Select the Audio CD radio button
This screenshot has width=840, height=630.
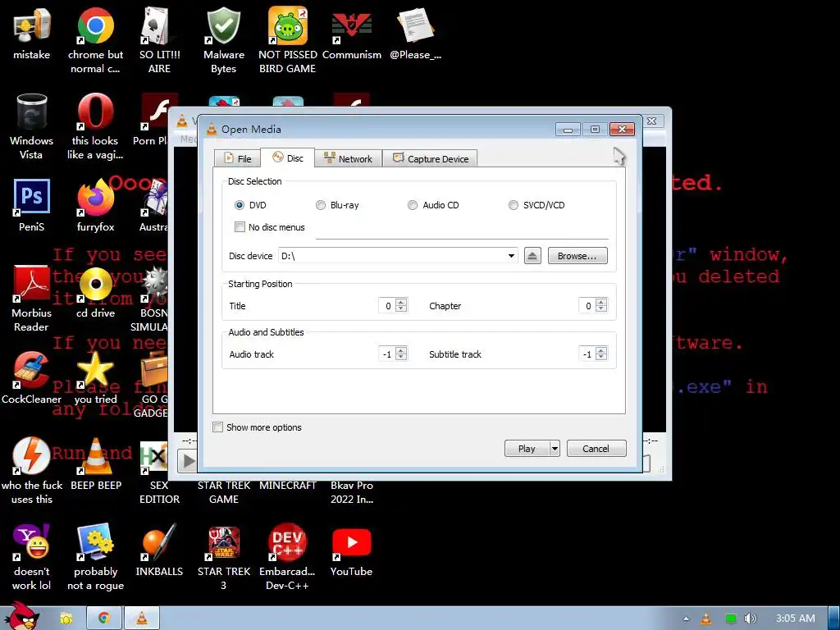[x=413, y=205]
